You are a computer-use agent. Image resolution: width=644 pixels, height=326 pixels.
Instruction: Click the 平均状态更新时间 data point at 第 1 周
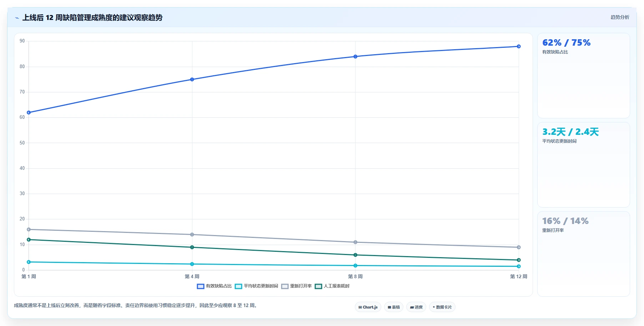29,262
